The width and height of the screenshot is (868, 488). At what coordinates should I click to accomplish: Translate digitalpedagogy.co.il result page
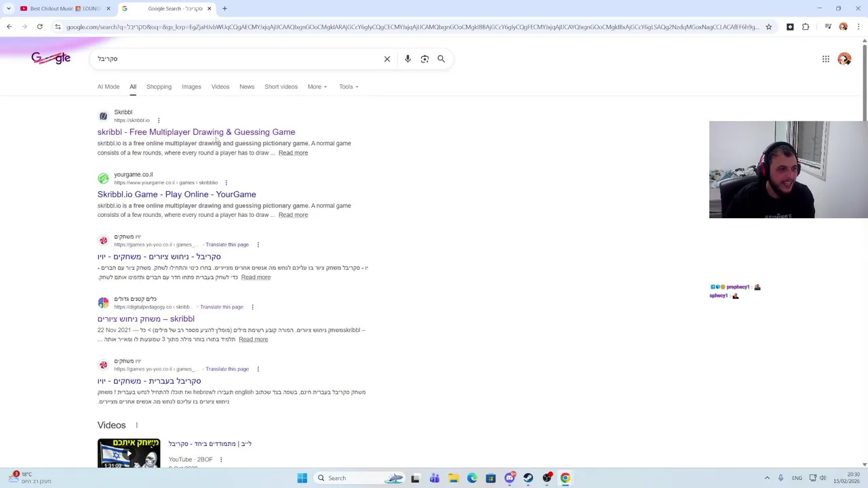pos(222,307)
